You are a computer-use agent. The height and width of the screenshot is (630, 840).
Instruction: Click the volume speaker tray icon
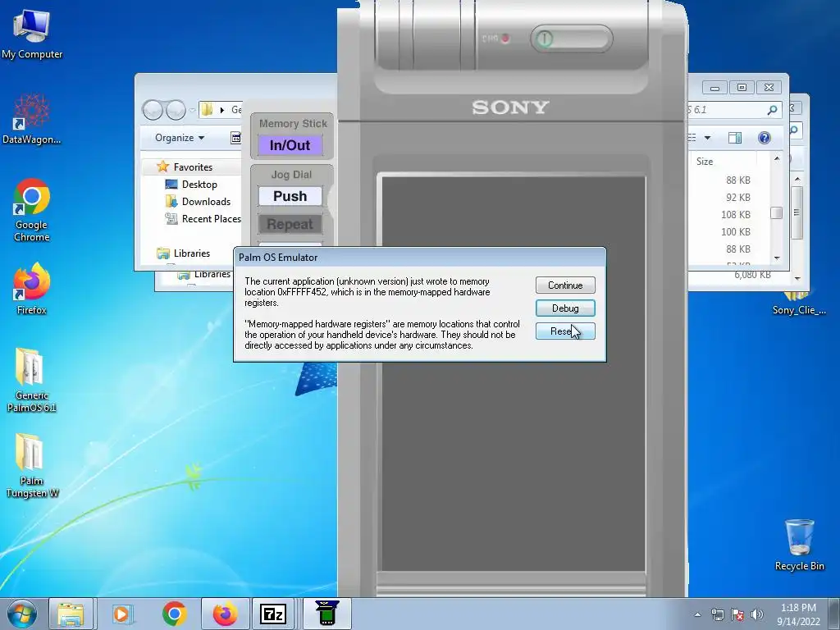(x=757, y=614)
